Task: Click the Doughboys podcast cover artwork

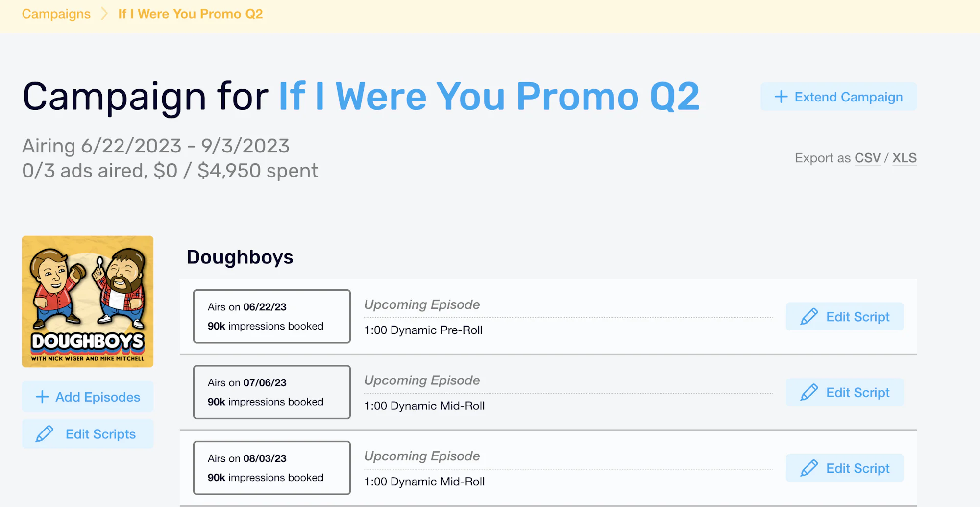Action: 88,302
